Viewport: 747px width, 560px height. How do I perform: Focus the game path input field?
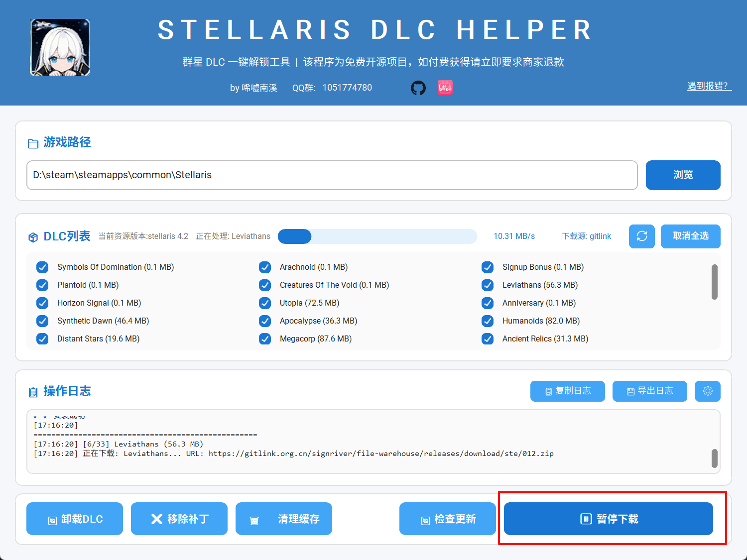pos(332,175)
